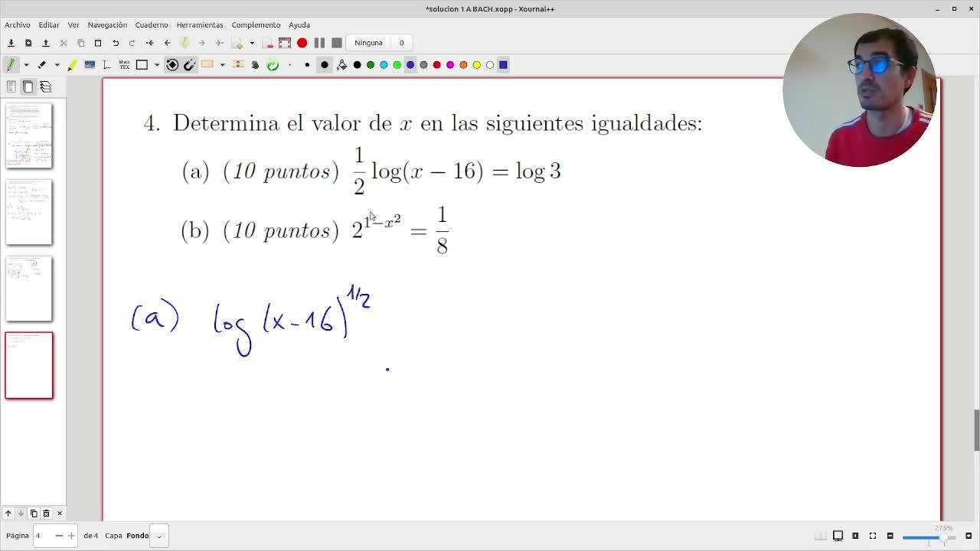This screenshot has height=551, width=980.
Task: Click the green refresh default tool icon
Action: (273, 65)
